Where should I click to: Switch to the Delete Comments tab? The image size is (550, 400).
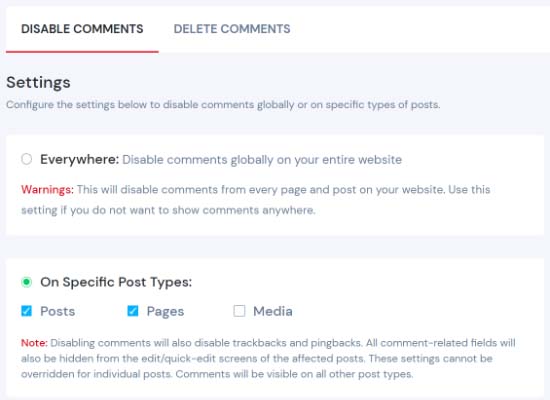232,29
